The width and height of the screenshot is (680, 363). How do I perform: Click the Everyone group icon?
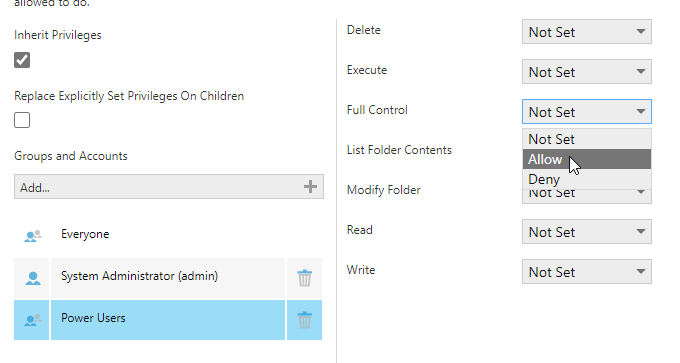click(x=33, y=236)
